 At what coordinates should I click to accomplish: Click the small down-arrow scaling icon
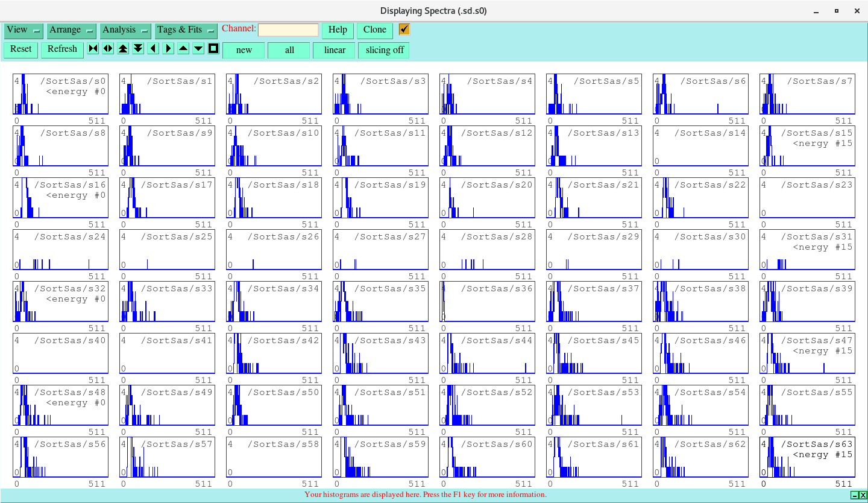[198, 49]
